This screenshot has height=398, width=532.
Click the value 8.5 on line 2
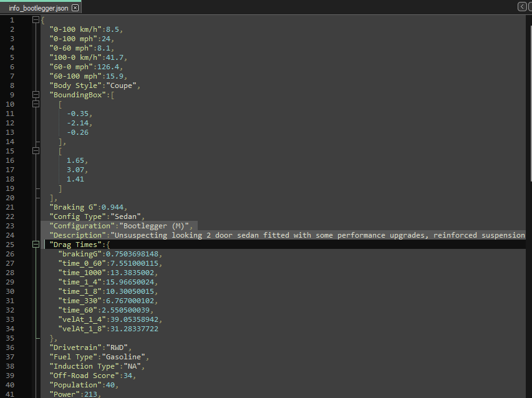pyautogui.click(x=112, y=29)
